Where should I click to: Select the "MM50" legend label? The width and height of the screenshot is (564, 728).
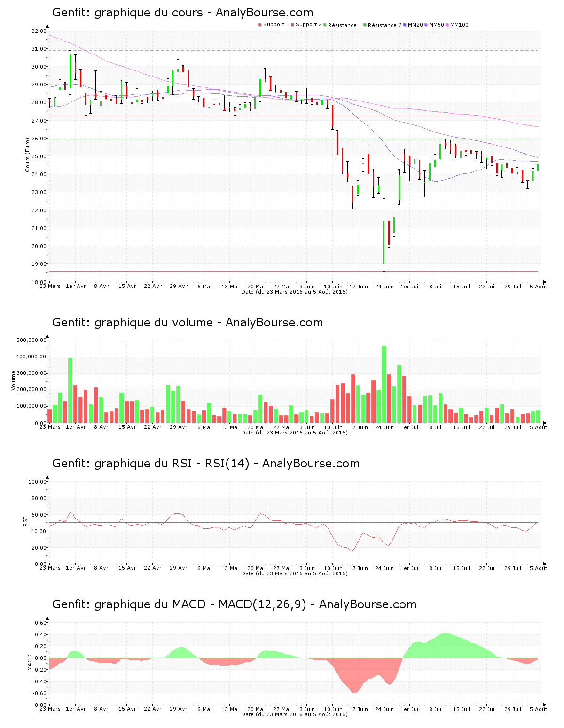tap(437, 25)
